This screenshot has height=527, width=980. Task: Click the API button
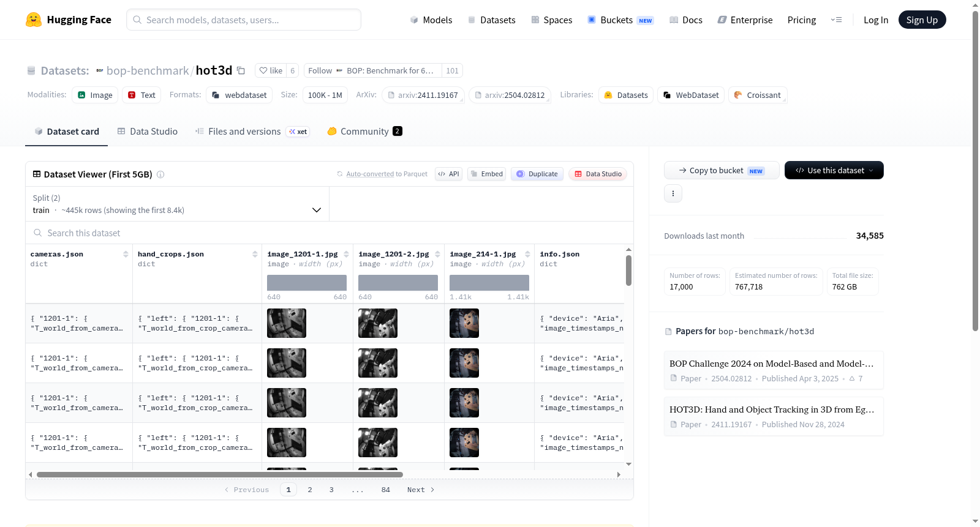pos(448,174)
